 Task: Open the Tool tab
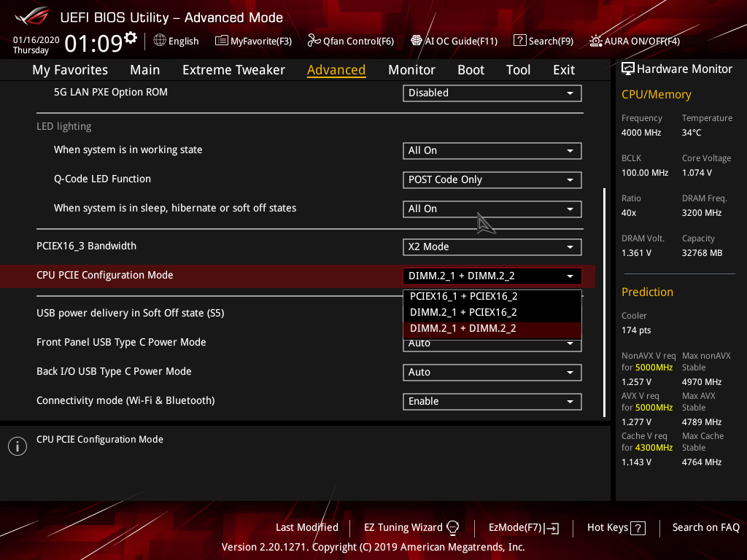point(519,70)
